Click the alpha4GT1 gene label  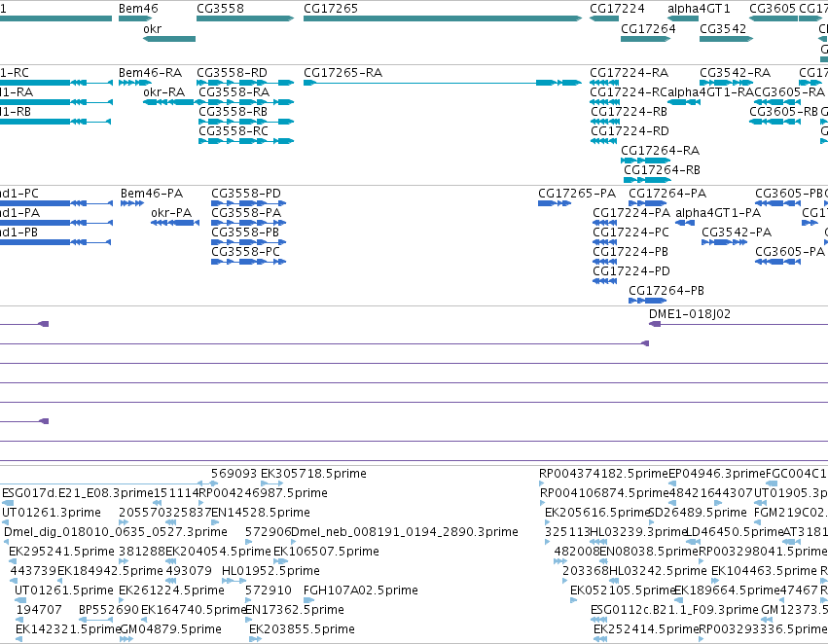click(699, 9)
